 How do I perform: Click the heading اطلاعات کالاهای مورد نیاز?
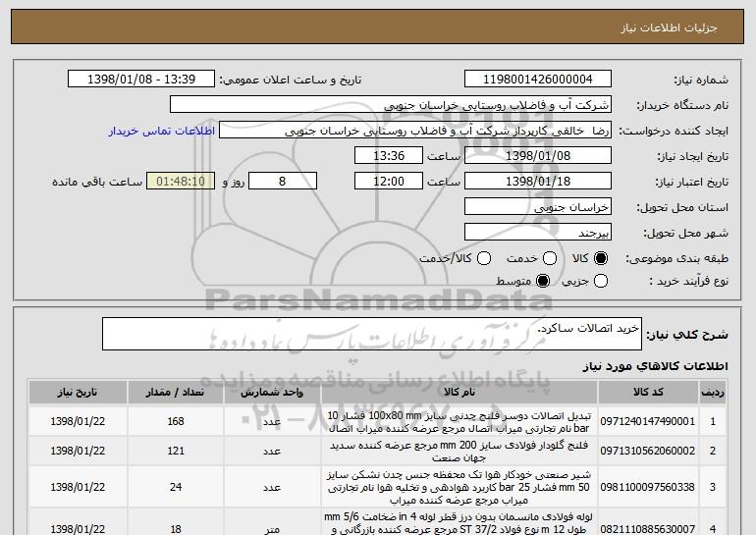coord(655,366)
